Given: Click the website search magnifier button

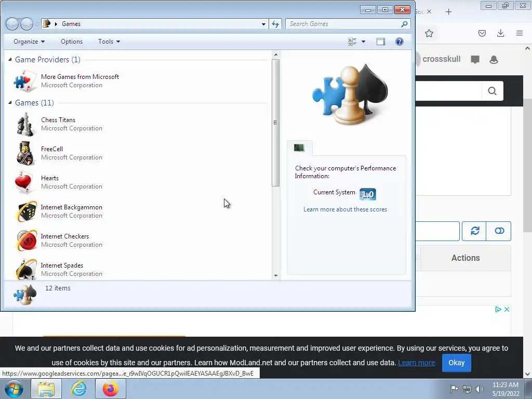Looking at the screenshot, I should 493,91.
